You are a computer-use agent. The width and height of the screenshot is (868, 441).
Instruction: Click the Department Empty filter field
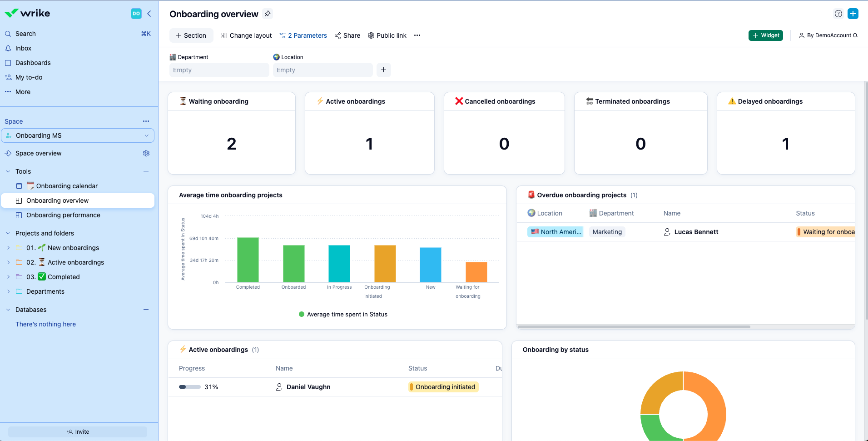(218, 70)
